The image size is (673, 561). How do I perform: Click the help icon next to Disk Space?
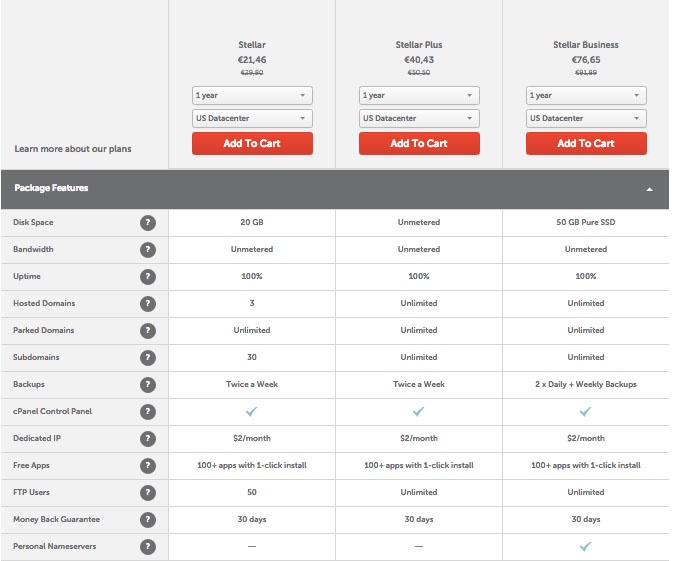pyautogui.click(x=148, y=222)
